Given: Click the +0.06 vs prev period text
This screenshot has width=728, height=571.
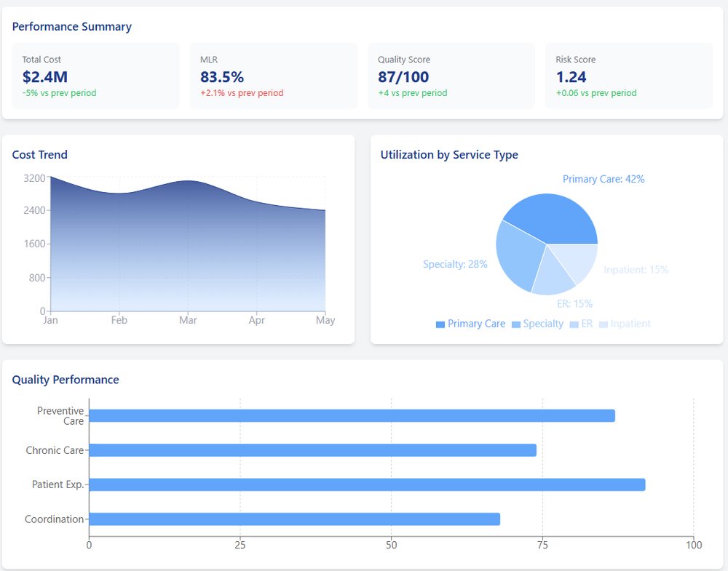Looking at the screenshot, I should pyautogui.click(x=596, y=93).
